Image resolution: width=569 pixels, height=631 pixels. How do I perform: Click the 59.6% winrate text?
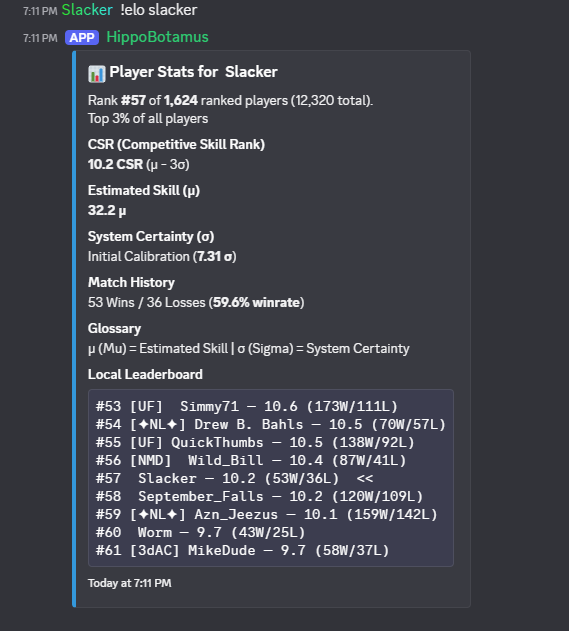point(256,303)
